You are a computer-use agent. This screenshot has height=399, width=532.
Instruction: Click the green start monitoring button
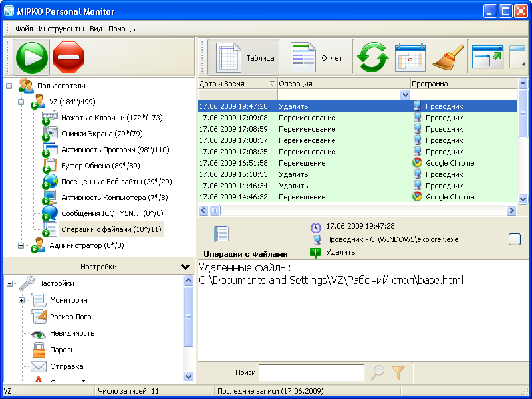[31, 57]
